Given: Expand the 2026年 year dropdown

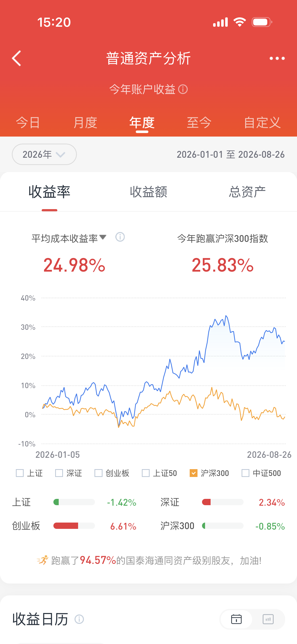Looking at the screenshot, I should tap(44, 154).
